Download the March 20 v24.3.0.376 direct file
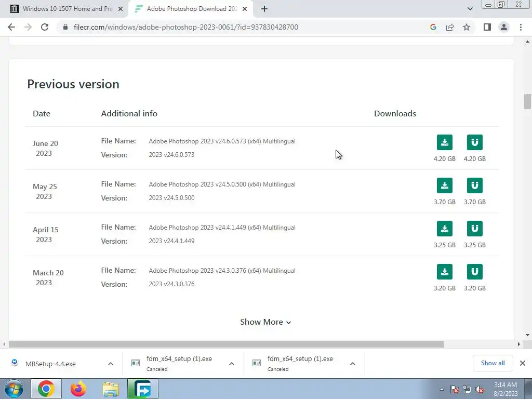532x399 pixels. click(x=445, y=272)
